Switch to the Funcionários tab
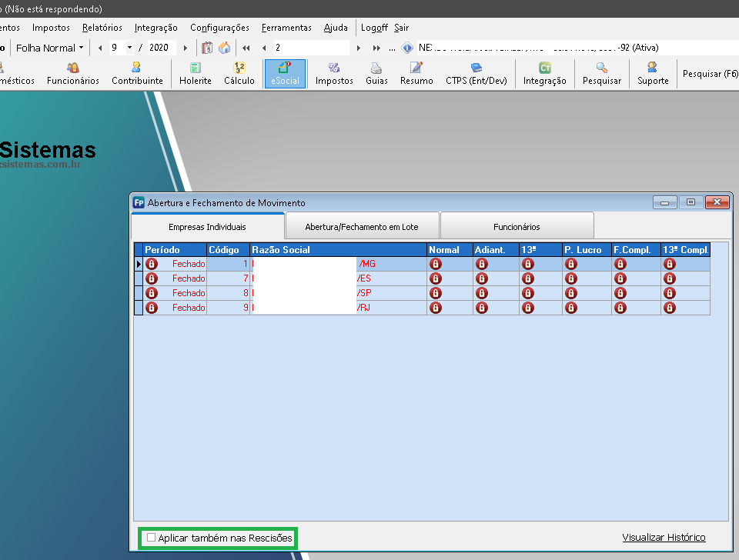The height and width of the screenshot is (560, 739). click(517, 227)
